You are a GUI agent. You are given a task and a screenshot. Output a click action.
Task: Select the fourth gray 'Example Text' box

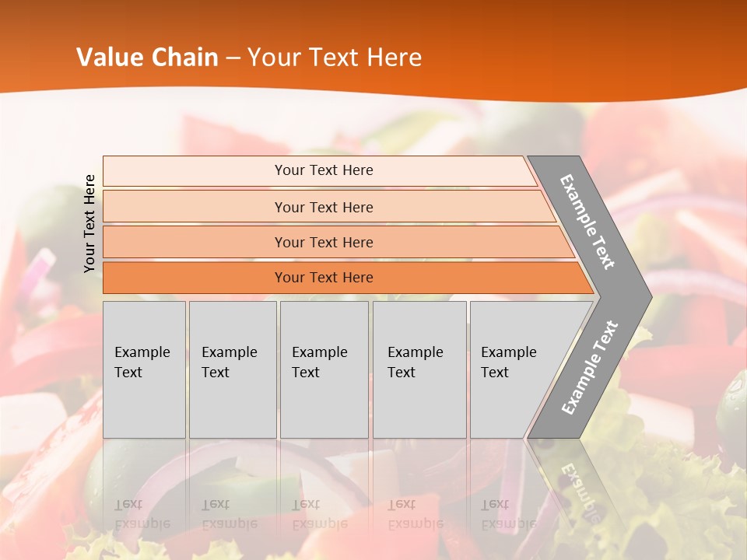tap(419, 369)
